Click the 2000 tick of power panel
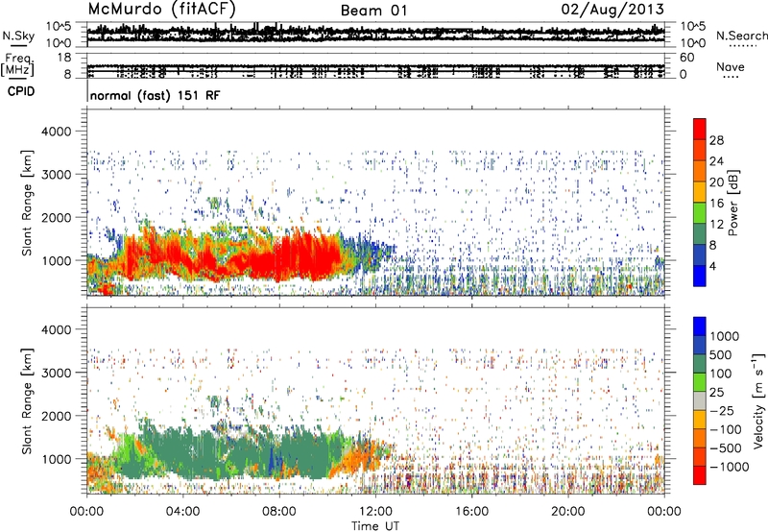The width and height of the screenshot is (768, 532). [56, 217]
